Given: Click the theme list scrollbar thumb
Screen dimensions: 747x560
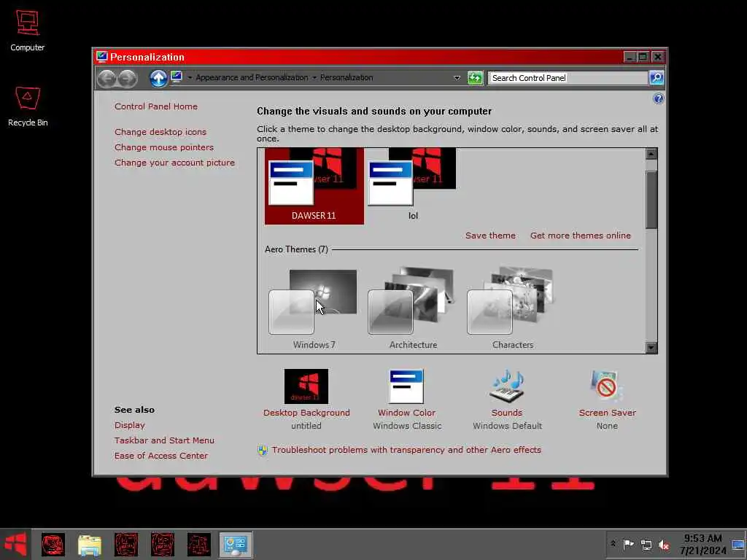Looking at the screenshot, I should coord(651,200).
